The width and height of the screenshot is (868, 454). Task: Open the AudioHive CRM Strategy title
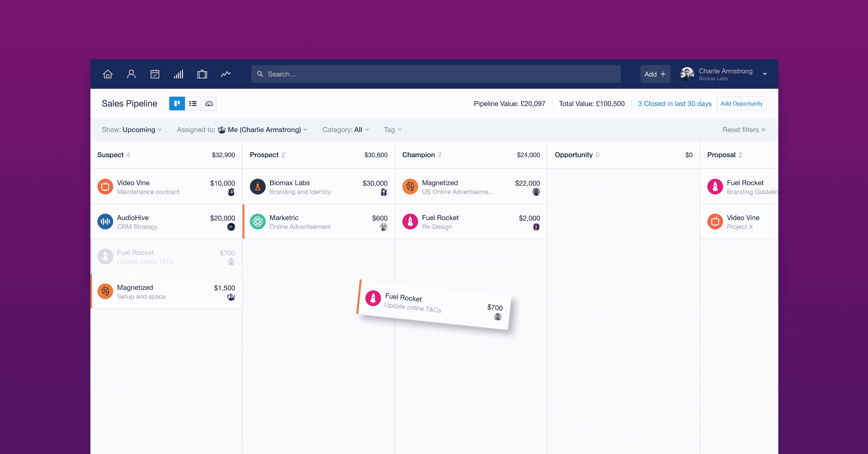tap(133, 218)
